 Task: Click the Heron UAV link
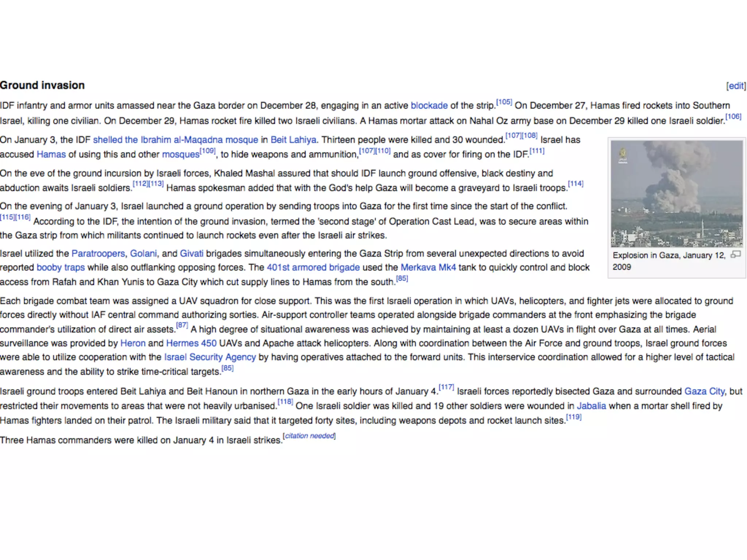pos(133,343)
